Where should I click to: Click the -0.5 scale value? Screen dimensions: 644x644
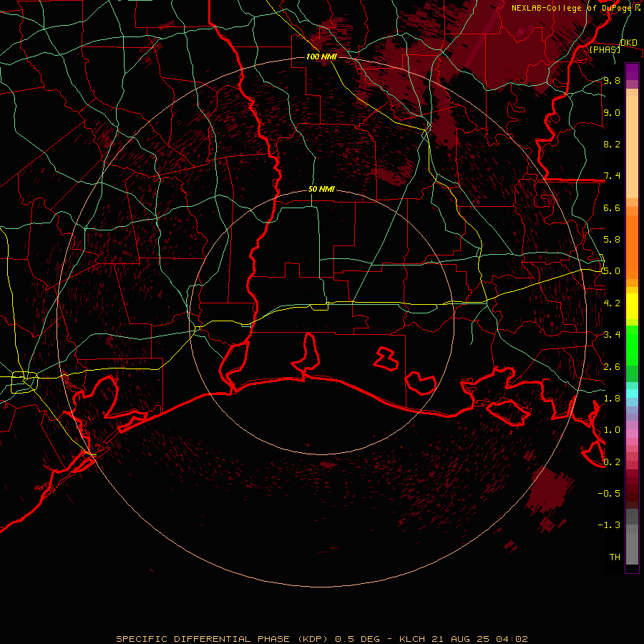point(609,494)
